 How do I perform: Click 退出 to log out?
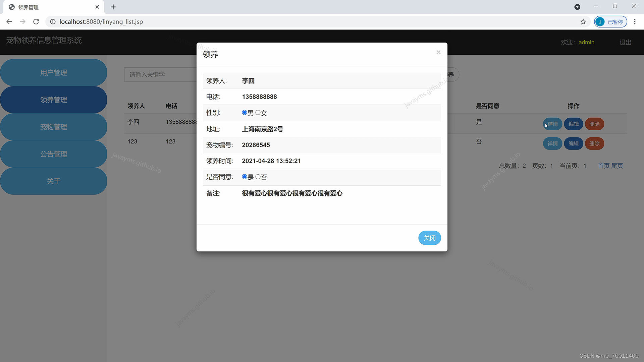pyautogui.click(x=625, y=42)
